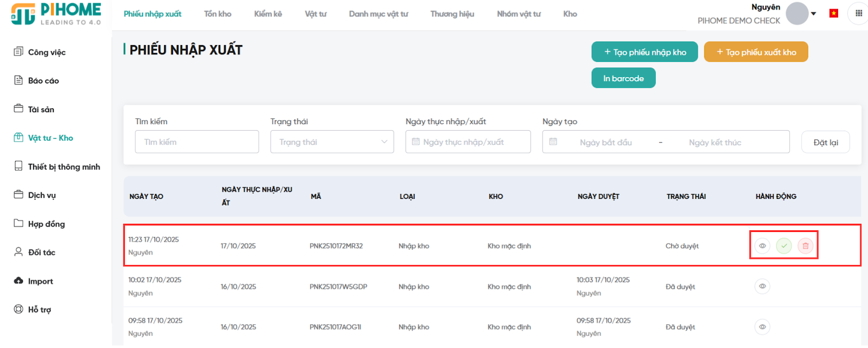Open the Kiểm kê tab

pos(268,14)
